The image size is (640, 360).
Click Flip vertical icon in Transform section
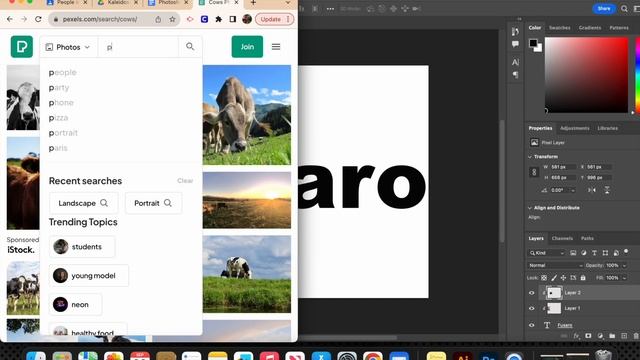(x=607, y=190)
